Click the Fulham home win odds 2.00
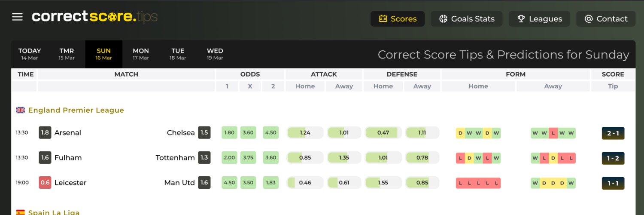The image size is (644, 215). [229, 157]
